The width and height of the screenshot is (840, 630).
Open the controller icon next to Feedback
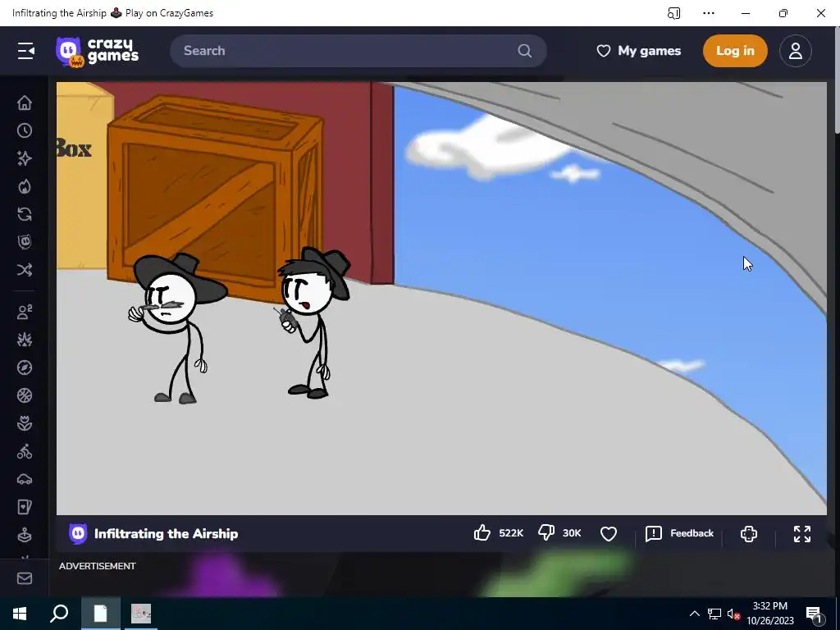[x=748, y=533]
